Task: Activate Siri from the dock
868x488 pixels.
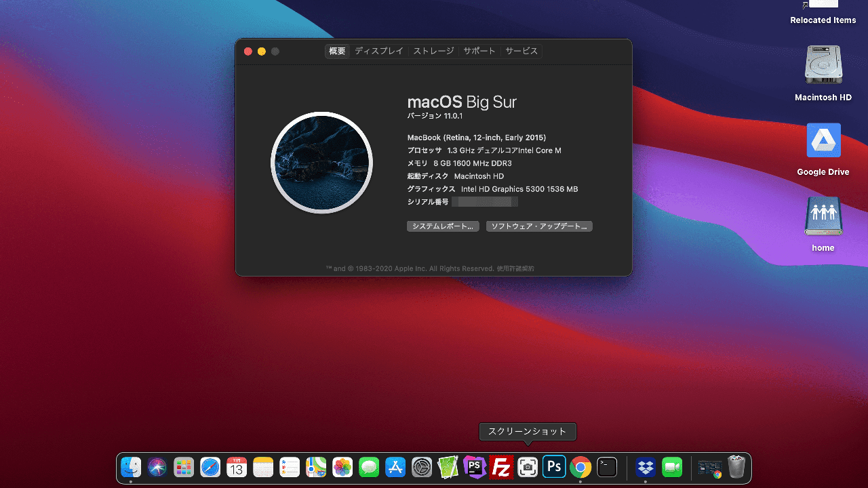Action: point(157,467)
